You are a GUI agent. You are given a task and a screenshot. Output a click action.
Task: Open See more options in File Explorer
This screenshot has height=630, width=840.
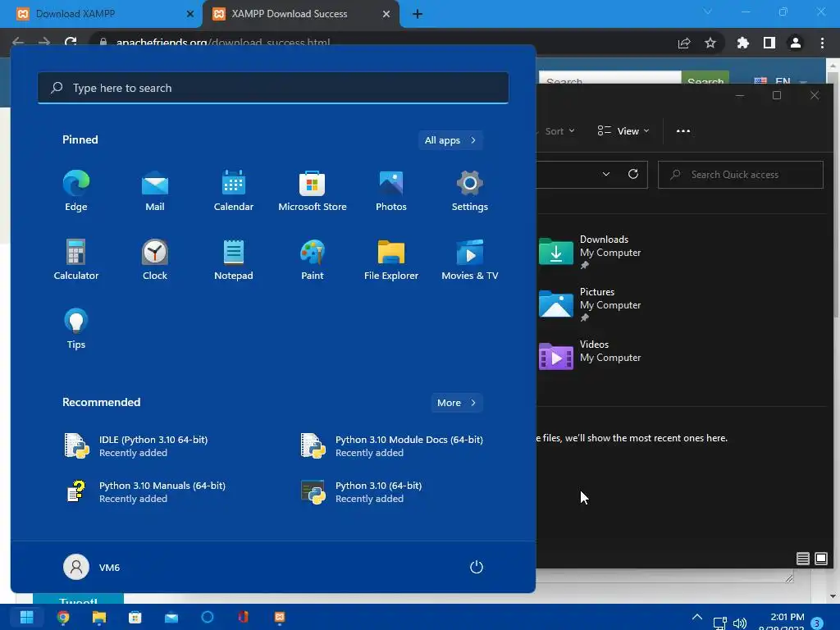click(683, 131)
